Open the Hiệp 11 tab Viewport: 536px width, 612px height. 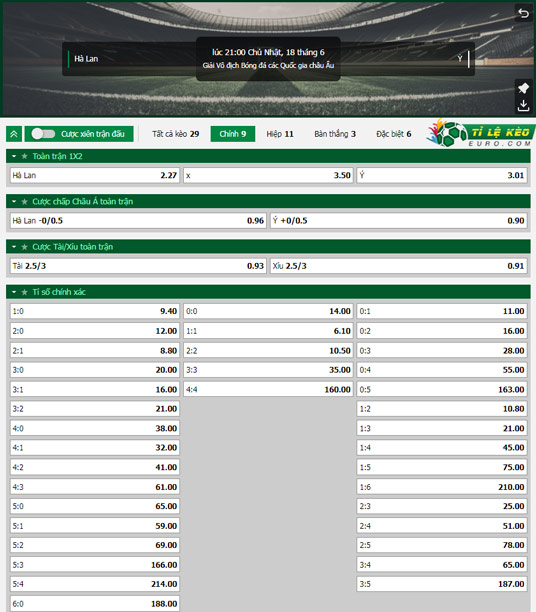(x=280, y=134)
